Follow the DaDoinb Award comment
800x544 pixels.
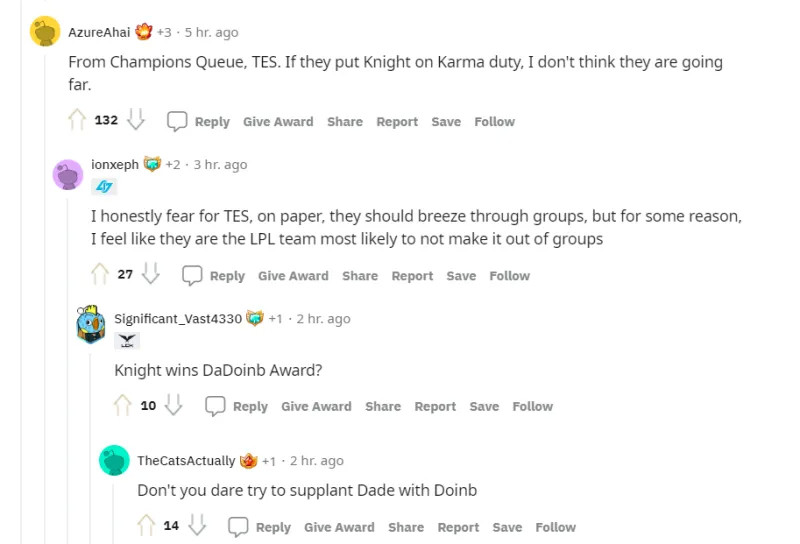[x=532, y=407]
